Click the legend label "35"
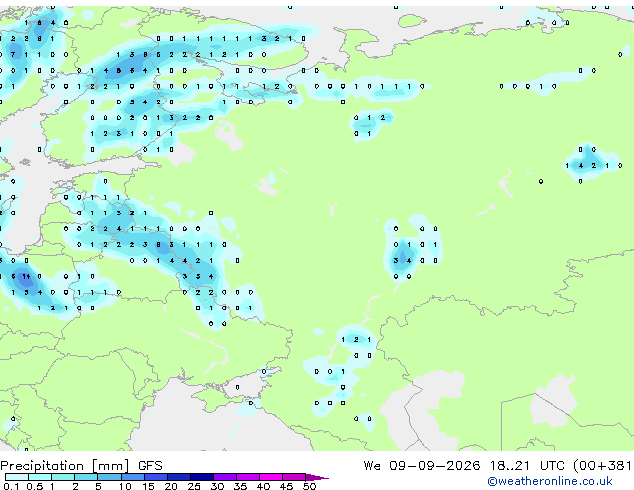The height and width of the screenshot is (490, 634). click(x=240, y=486)
